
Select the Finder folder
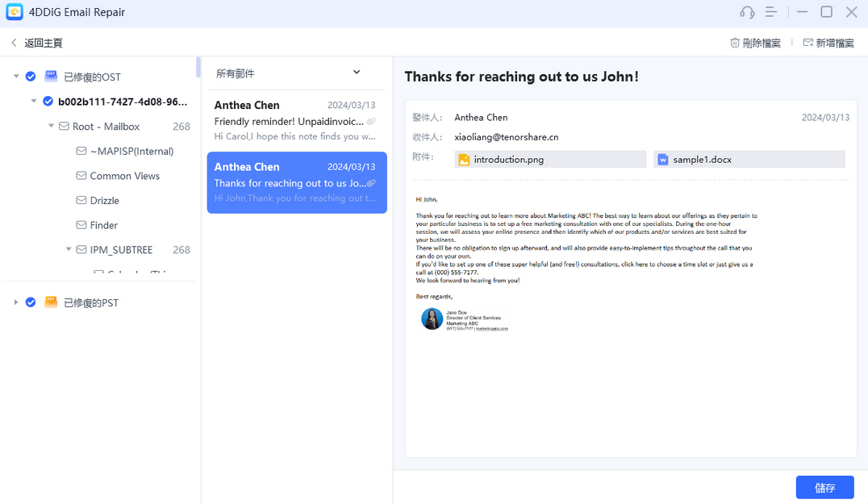coord(104,225)
